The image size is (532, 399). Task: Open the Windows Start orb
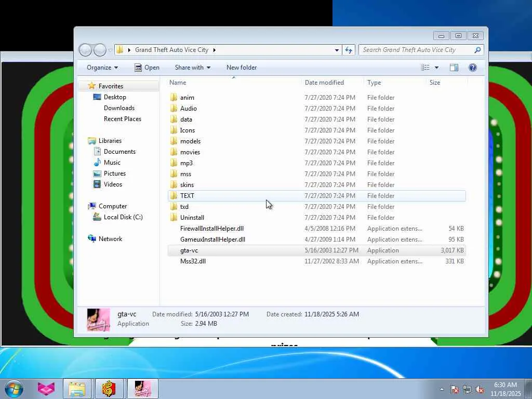click(x=14, y=389)
